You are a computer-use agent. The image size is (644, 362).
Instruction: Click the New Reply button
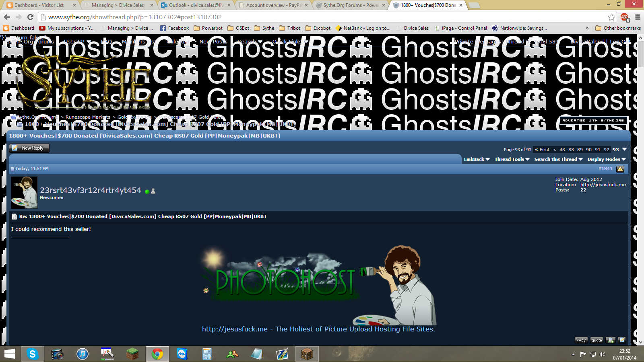tap(29, 148)
